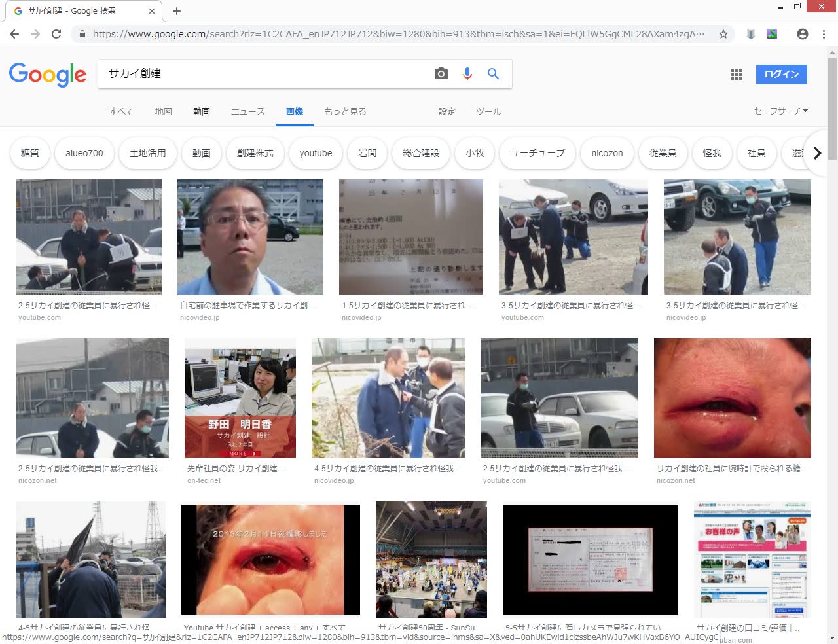Open 自宅前の駐車場で作業する caption link

point(247,305)
